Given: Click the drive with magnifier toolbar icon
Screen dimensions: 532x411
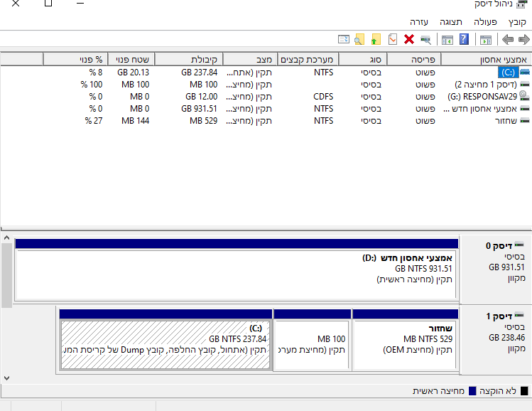Looking at the screenshot, I should click(x=425, y=40).
